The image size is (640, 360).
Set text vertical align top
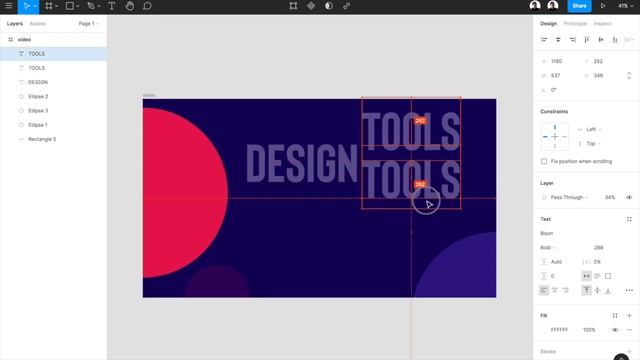tap(587, 290)
